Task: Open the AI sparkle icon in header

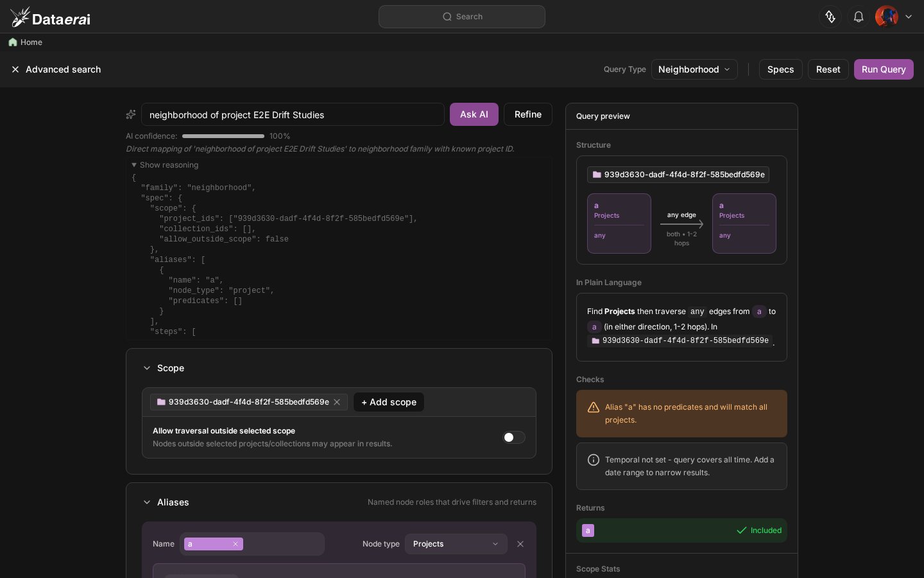Action: click(830, 17)
